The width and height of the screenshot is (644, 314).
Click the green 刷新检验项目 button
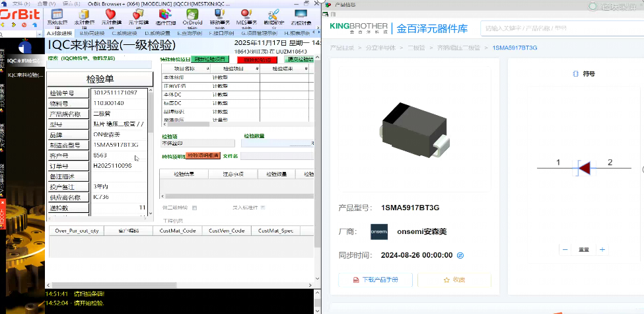(x=210, y=59)
